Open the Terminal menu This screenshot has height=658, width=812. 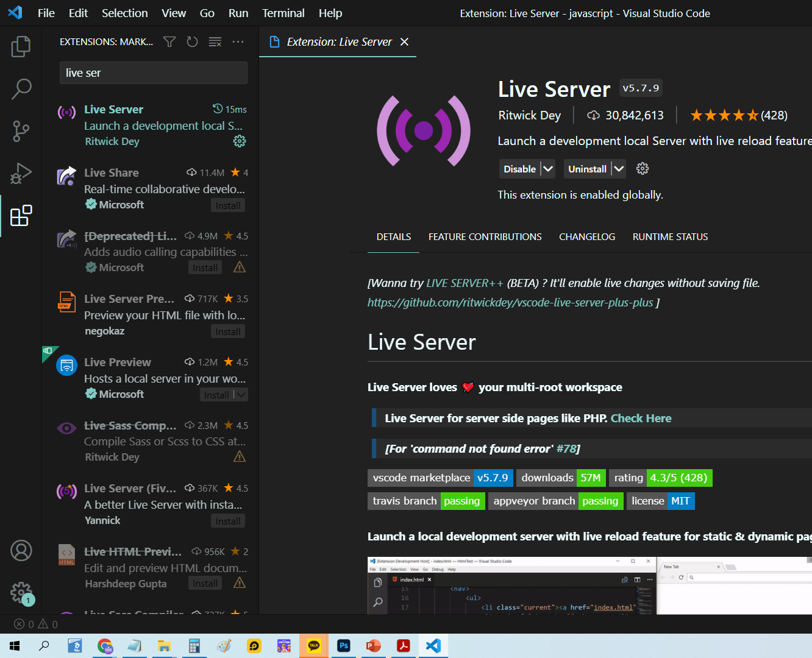(x=283, y=13)
